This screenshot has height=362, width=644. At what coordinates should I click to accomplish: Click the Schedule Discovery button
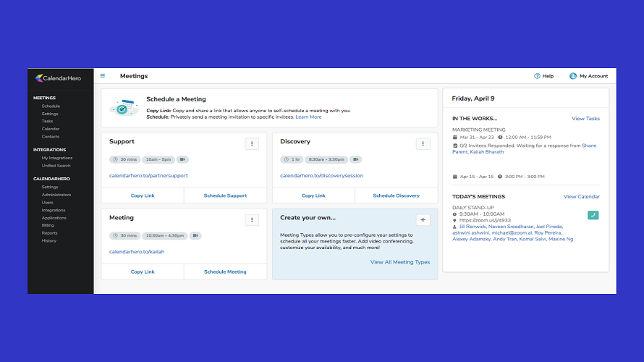pyautogui.click(x=396, y=195)
